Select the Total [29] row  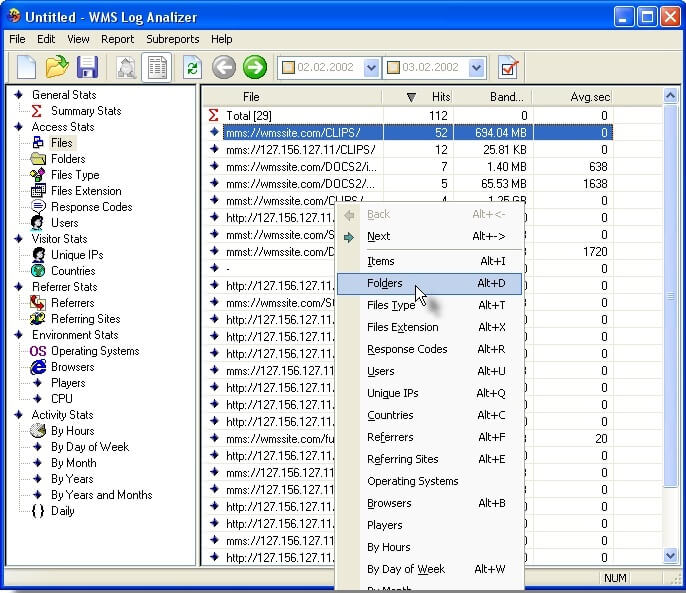pos(408,116)
